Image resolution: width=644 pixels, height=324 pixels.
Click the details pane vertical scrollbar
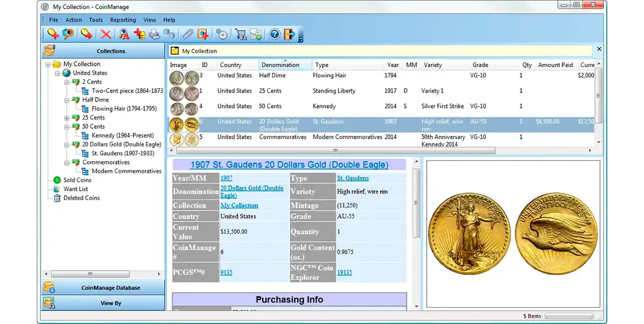coord(416,203)
